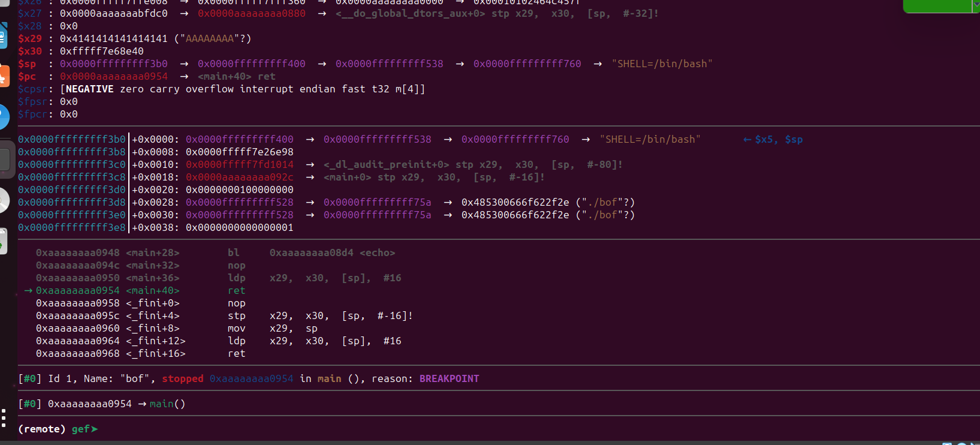
Task: Expand the green button's dropdown arrow
Action: pyautogui.click(x=975, y=5)
